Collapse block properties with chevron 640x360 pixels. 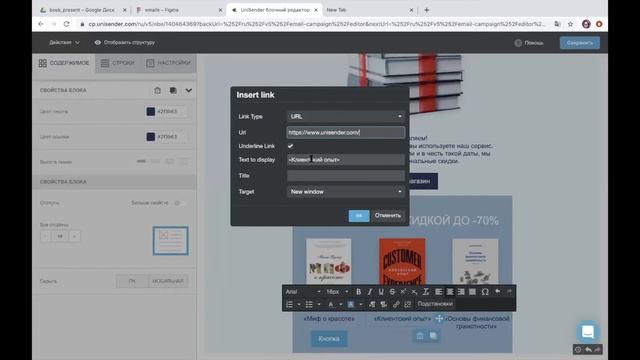189,90
